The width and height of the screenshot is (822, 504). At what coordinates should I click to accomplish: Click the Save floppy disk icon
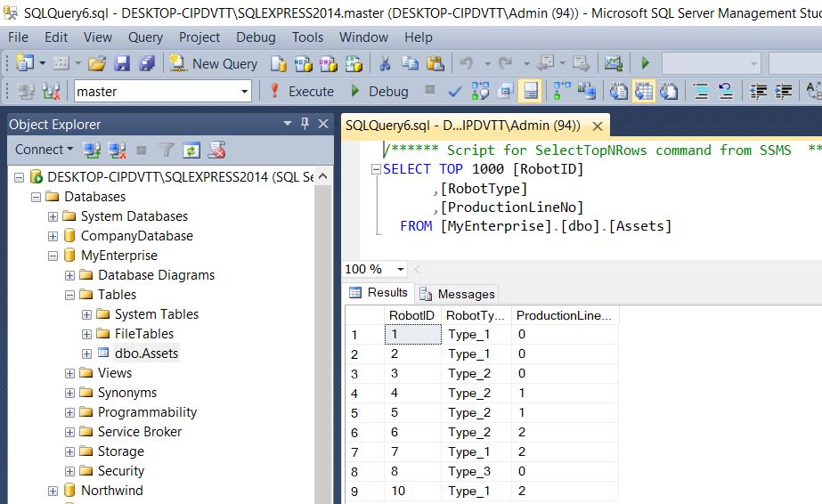pyautogui.click(x=122, y=63)
